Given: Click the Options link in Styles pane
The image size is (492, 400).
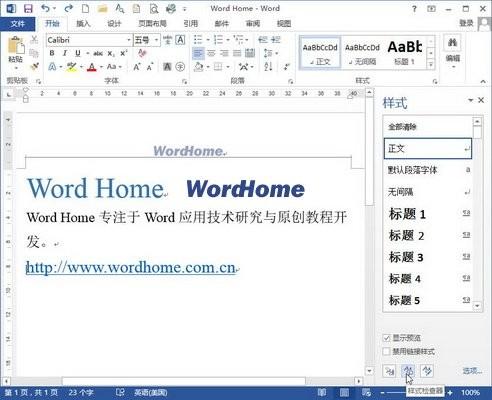Looking at the screenshot, I should tap(472, 371).
